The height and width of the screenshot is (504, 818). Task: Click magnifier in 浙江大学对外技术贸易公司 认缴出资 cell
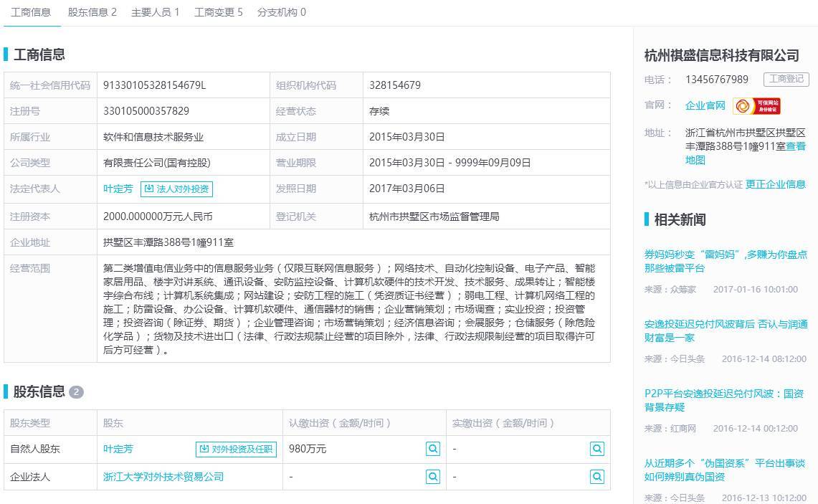(x=433, y=476)
